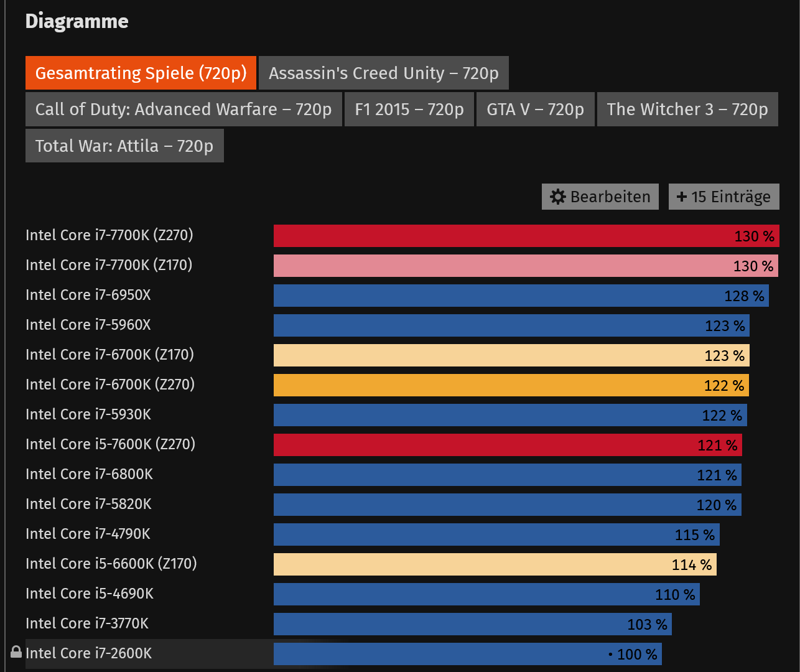Click the label Intel Core i5-4690K

click(x=90, y=594)
